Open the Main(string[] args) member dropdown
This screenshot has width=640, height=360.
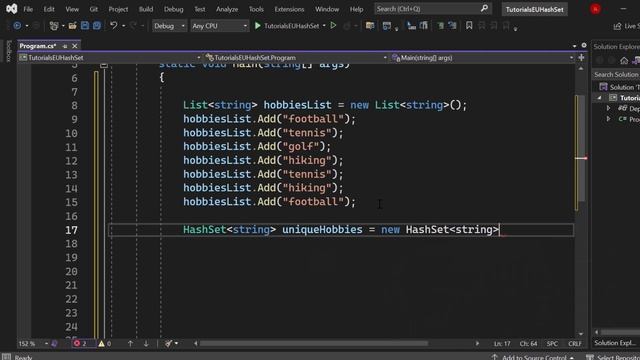click(483, 58)
